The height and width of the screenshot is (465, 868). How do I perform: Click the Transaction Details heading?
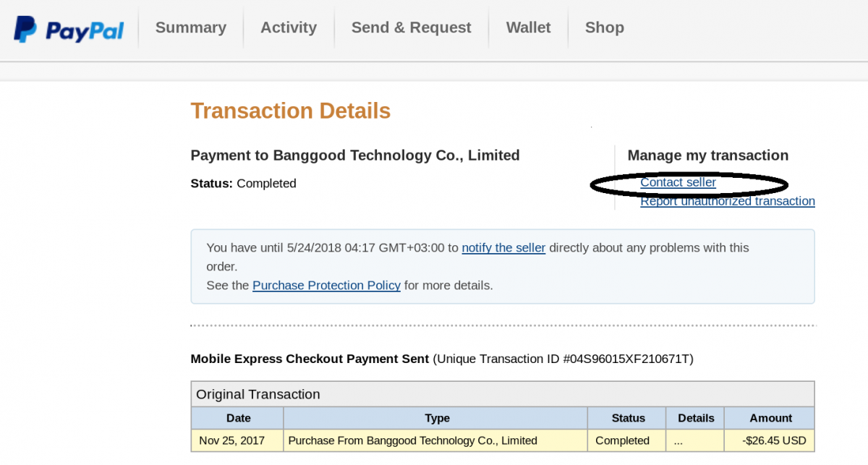pyautogui.click(x=291, y=111)
